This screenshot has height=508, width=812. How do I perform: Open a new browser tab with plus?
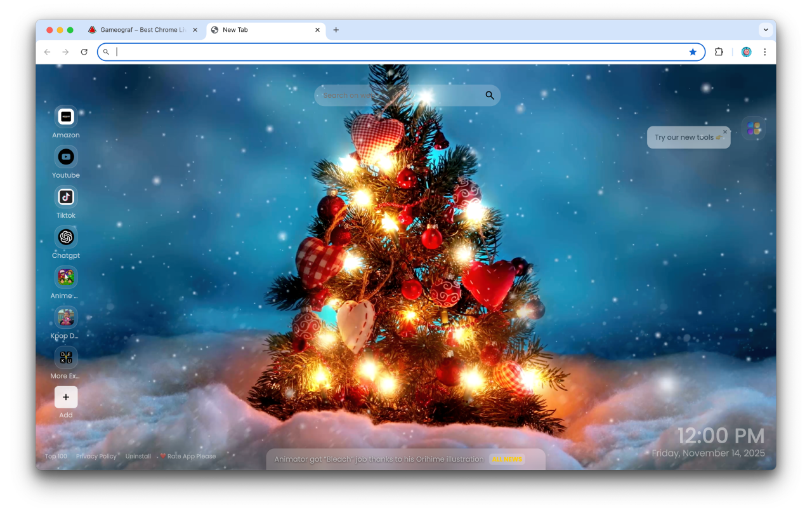(336, 30)
